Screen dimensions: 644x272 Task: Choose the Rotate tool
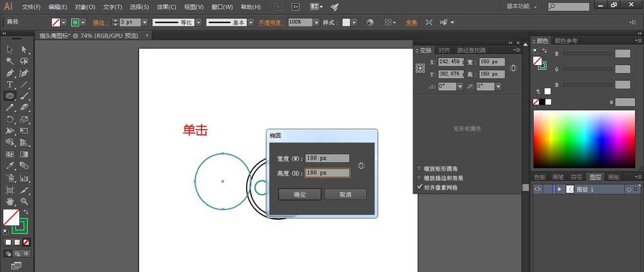click(x=10, y=120)
